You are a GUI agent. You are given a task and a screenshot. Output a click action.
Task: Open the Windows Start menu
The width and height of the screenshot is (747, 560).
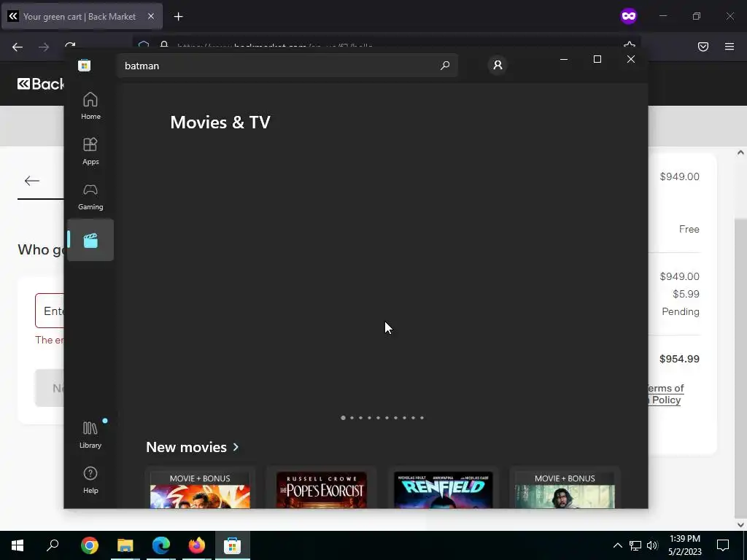tap(18, 545)
